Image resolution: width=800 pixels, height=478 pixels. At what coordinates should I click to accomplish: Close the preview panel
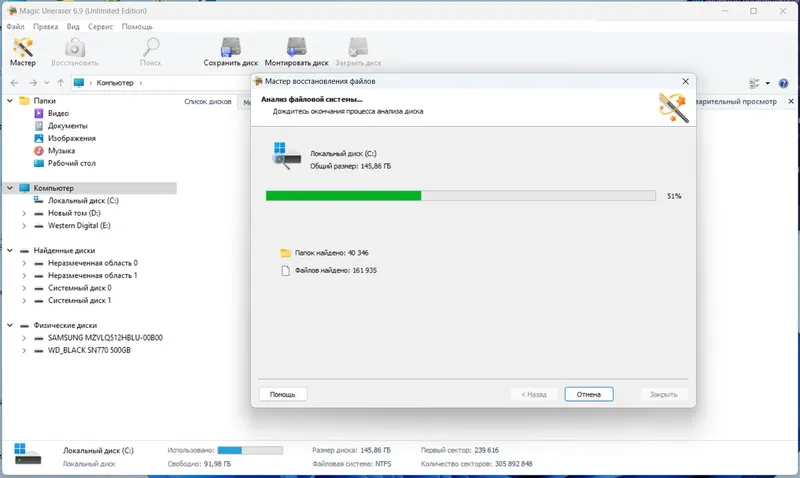pos(791,102)
